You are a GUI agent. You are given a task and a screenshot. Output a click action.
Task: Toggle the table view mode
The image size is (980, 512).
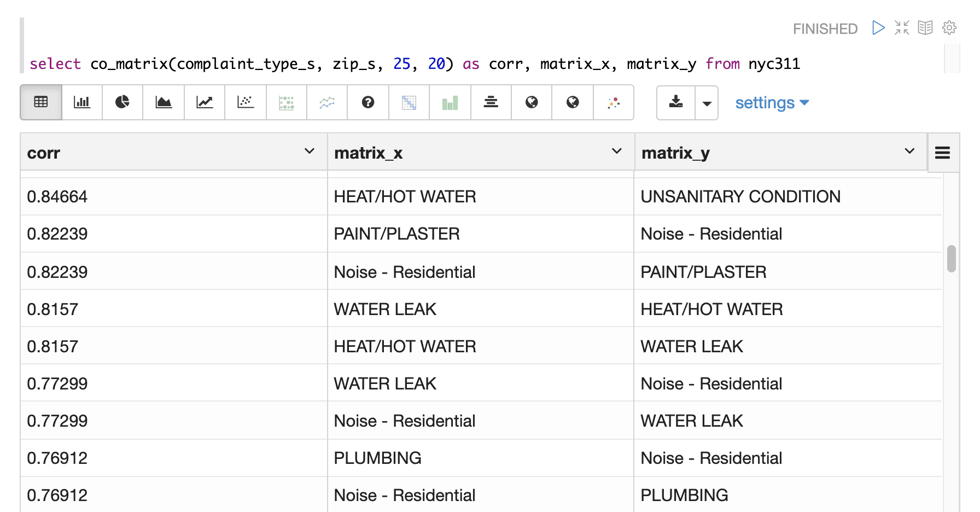[41, 102]
